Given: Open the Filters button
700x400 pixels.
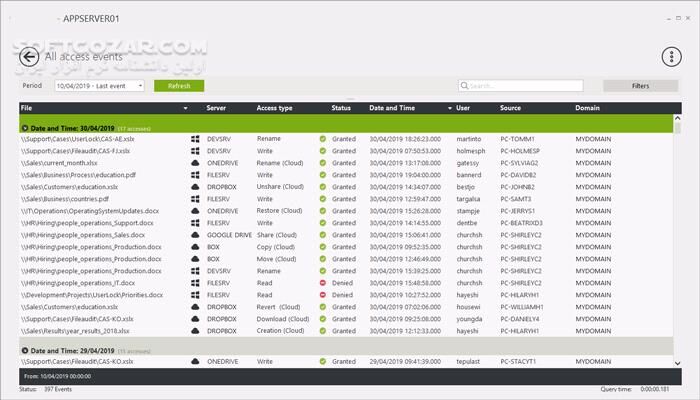Looking at the screenshot, I should point(640,86).
